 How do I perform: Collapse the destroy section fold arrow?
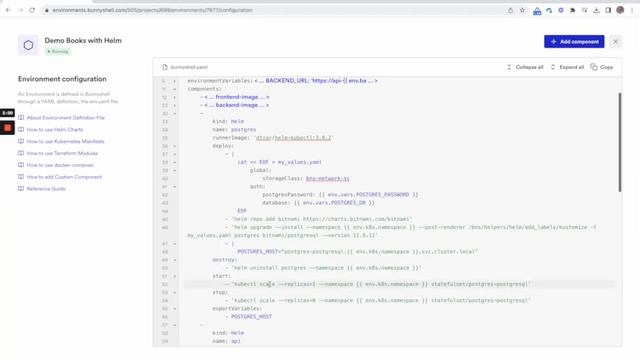(x=175, y=260)
